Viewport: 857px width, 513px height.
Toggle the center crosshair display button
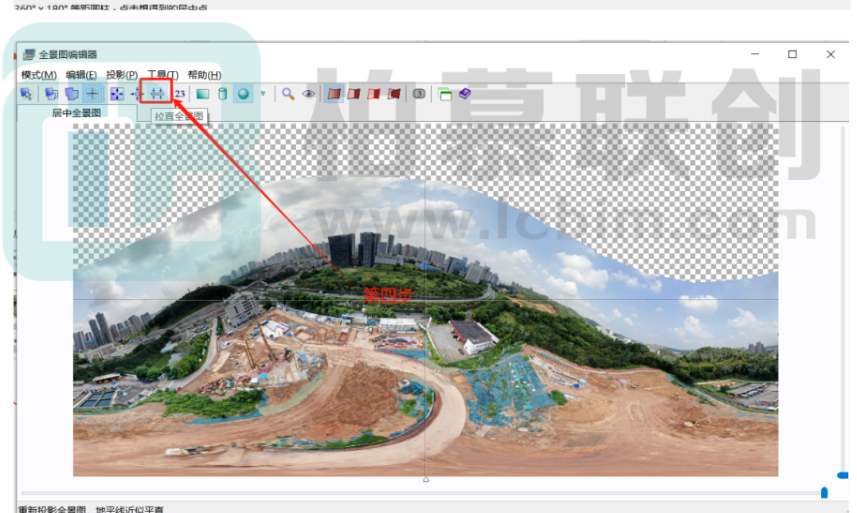coord(92,94)
